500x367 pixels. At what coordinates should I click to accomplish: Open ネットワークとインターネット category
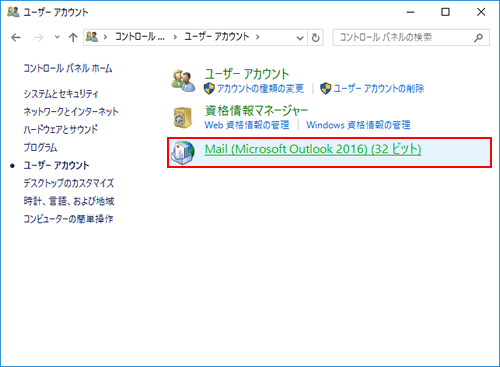pos(71,112)
